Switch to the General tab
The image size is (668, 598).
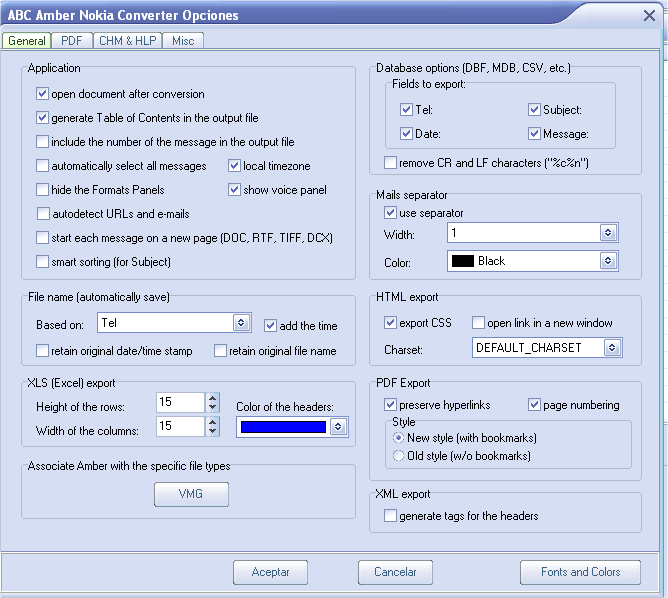26,41
